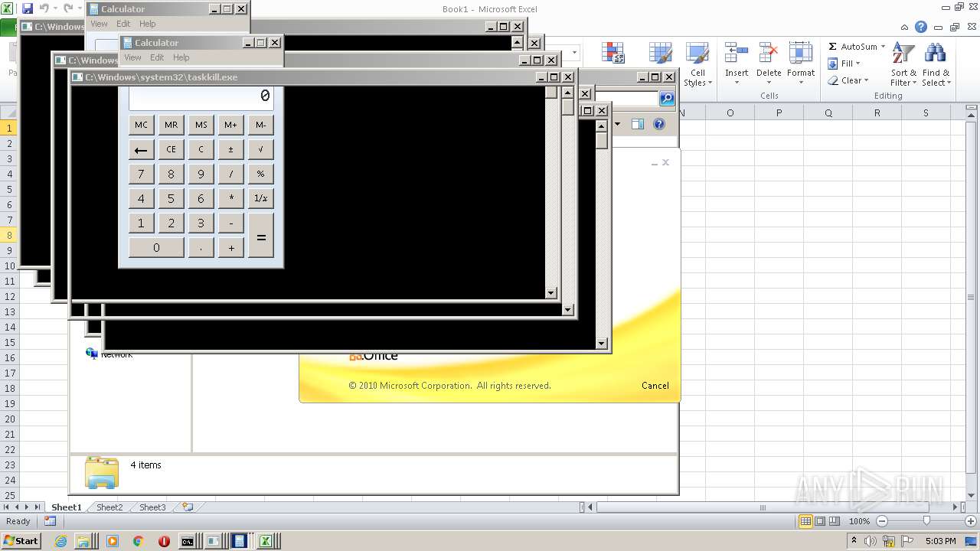The width and height of the screenshot is (980, 551).
Task: Open the Help menu of front Calculator
Action: pos(181,57)
